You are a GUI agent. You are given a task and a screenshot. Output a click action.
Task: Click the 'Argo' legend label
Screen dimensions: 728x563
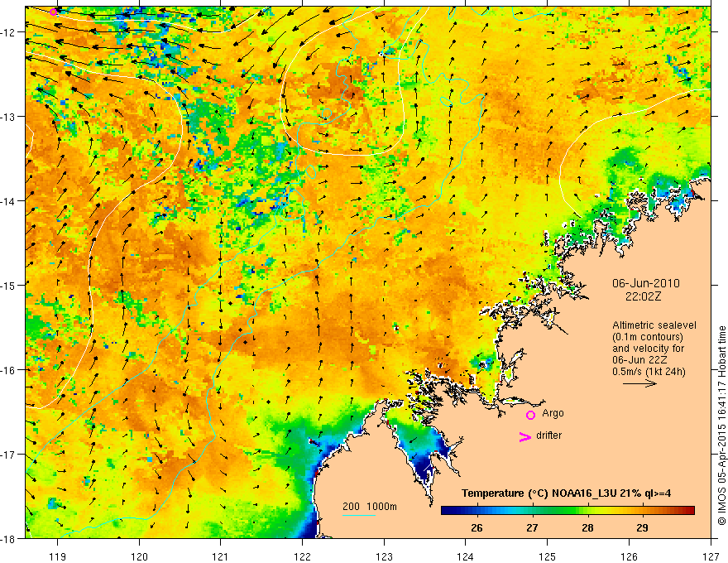coord(553,413)
